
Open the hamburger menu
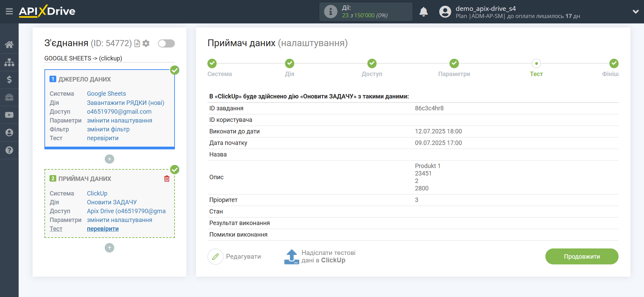(x=9, y=12)
